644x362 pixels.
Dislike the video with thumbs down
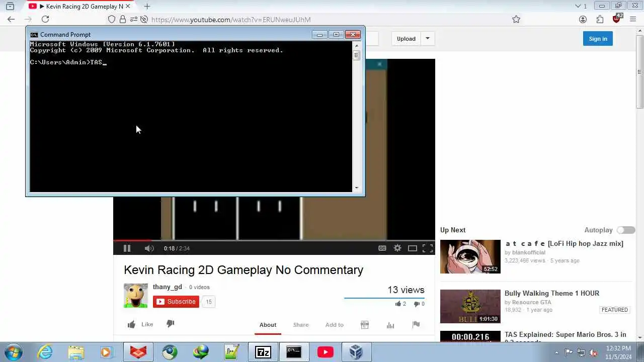pos(170,324)
